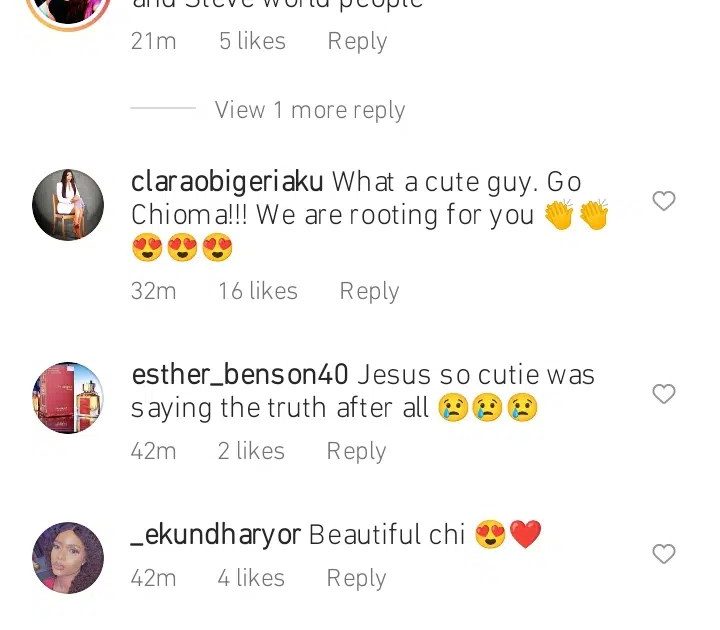This screenshot has width=720, height=630.
Task: View the 5 likes list
Action: pyautogui.click(x=252, y=41)
